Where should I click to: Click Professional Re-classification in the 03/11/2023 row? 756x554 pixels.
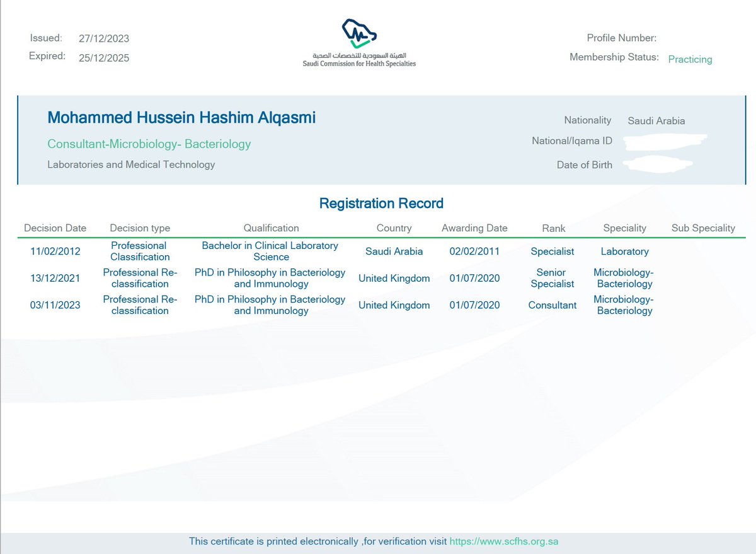click(x=140, y=305)
